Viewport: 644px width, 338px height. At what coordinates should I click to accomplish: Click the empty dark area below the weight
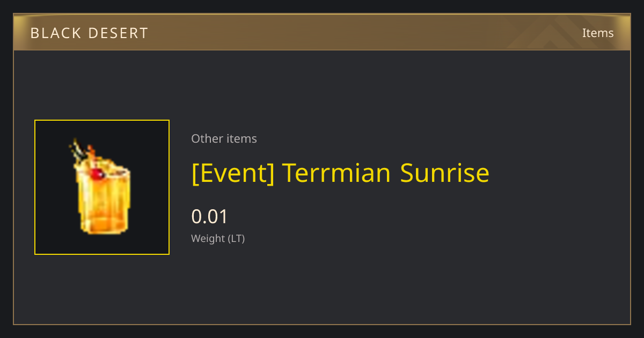376,284
